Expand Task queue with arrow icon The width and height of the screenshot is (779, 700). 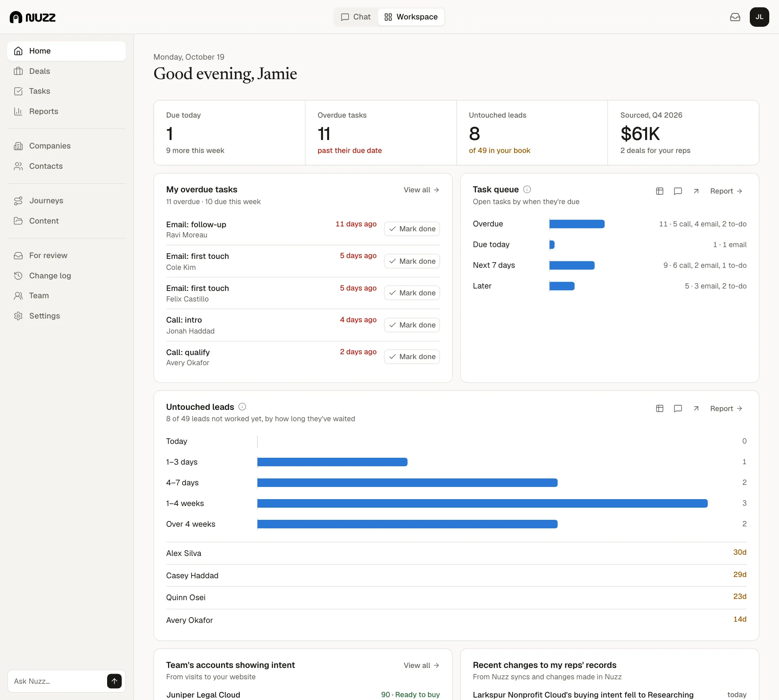696,191
